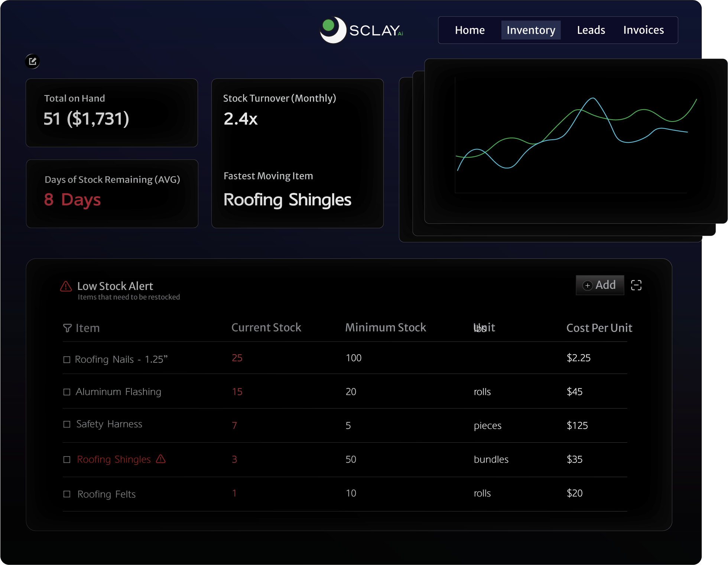This screenshot has height=565, width=728.
Task: Tick the Roofing Felts checkbox
Action: [x=67, y=494]
